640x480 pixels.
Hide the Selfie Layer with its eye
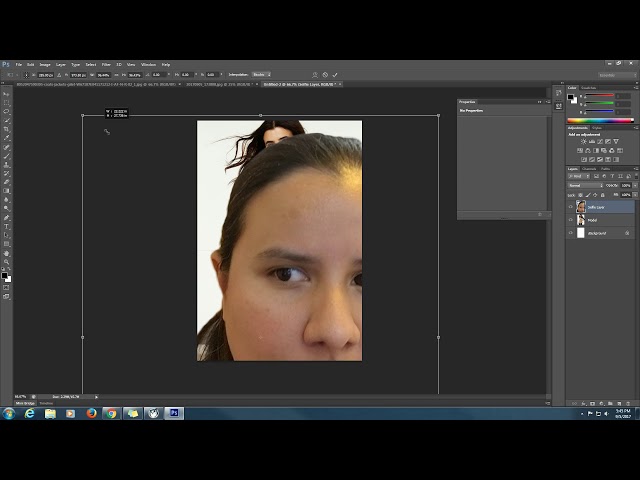(x=571, y=207)
